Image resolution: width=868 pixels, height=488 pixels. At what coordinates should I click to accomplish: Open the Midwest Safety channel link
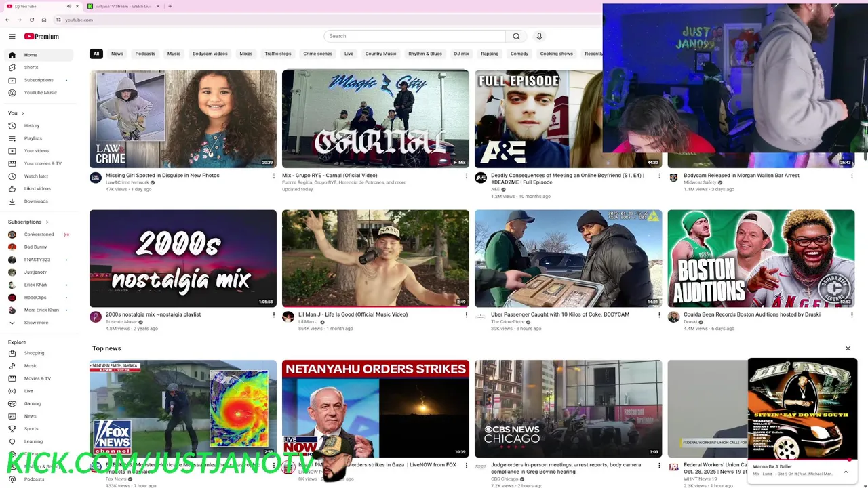pos(700,182)
